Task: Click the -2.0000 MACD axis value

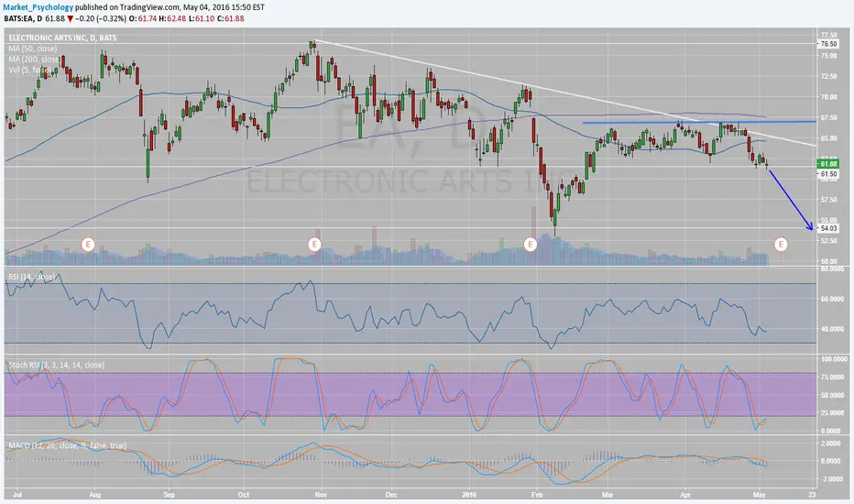Action: (832, 479)
